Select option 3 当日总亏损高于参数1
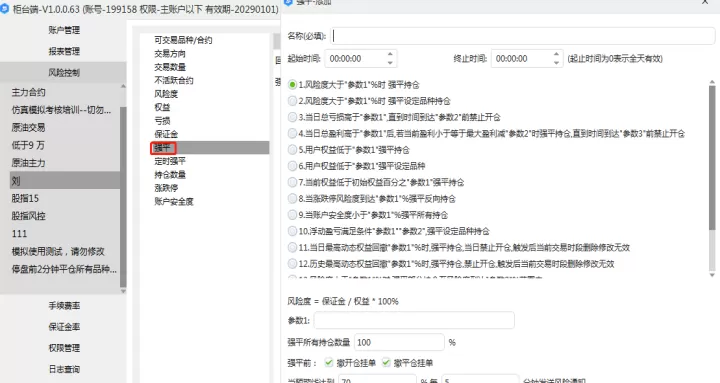 click(x=292, y=118)
